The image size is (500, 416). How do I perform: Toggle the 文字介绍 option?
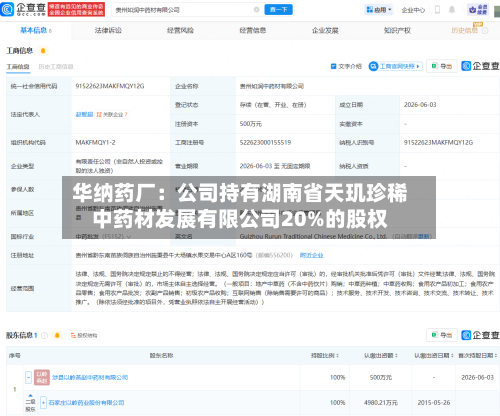coord(346,66)
